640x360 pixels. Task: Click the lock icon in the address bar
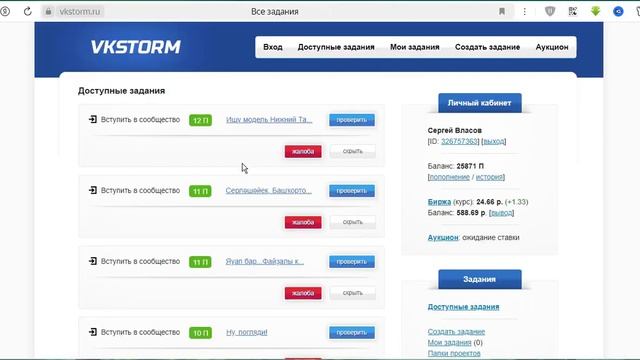point(48,11)
